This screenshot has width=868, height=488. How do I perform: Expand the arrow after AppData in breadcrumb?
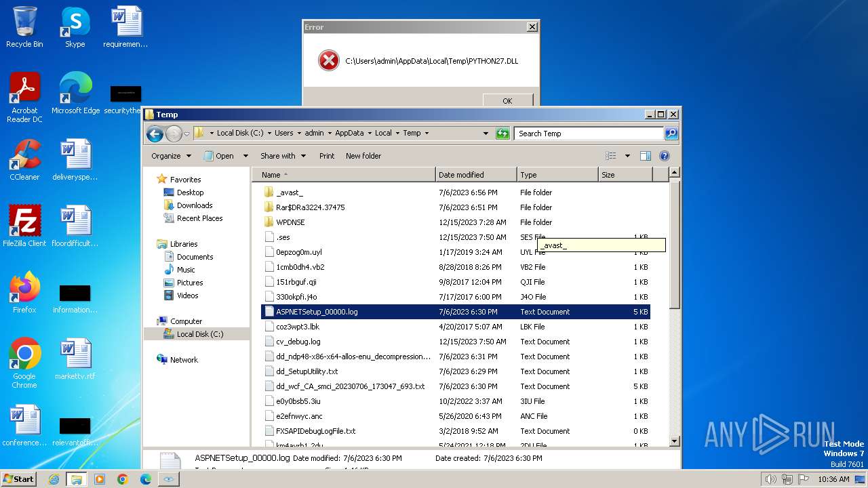tap(370, 134)
